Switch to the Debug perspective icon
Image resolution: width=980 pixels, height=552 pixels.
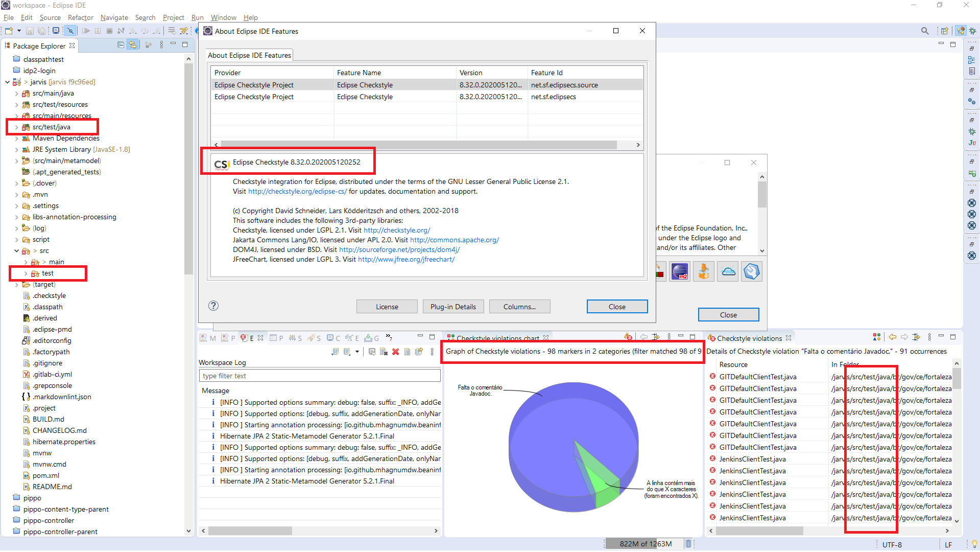pos(972,31)
